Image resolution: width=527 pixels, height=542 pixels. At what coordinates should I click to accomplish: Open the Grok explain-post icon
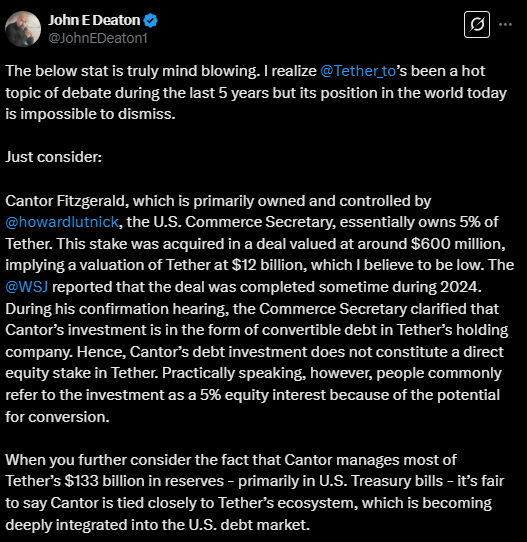pos(477,25)
